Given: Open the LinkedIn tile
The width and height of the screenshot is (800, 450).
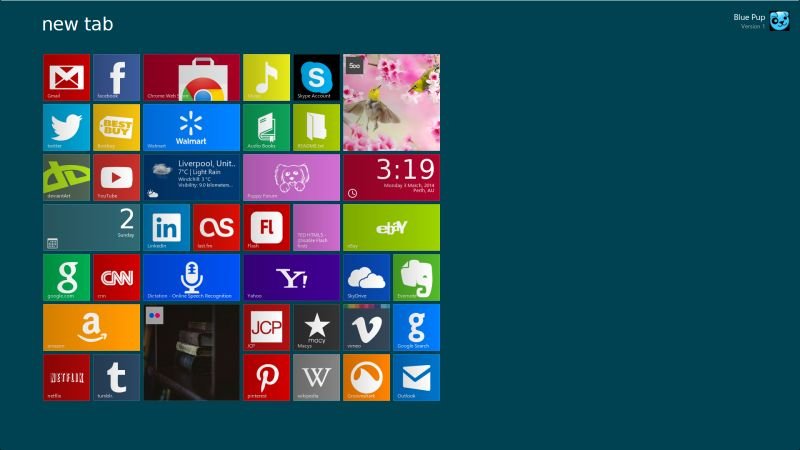Looking at the screenshot, I should pos(166,228).
